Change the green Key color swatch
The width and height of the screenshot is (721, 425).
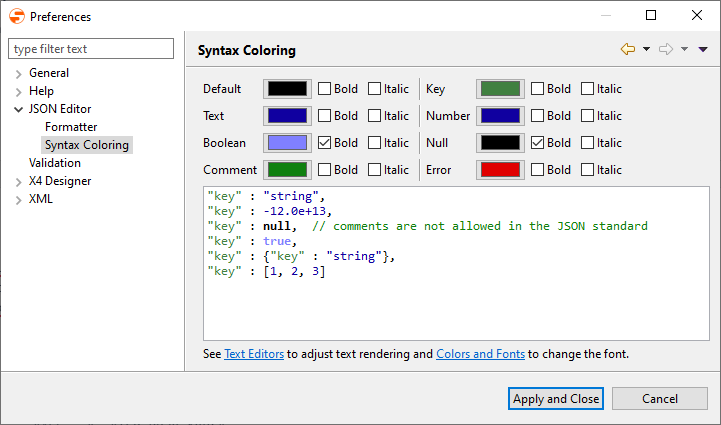coord(499,89)
